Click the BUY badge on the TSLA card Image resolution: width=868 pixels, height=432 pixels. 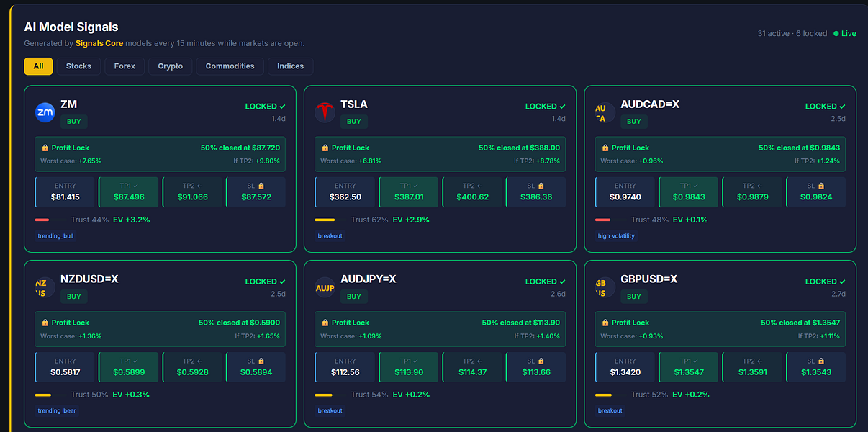point(353,122)
